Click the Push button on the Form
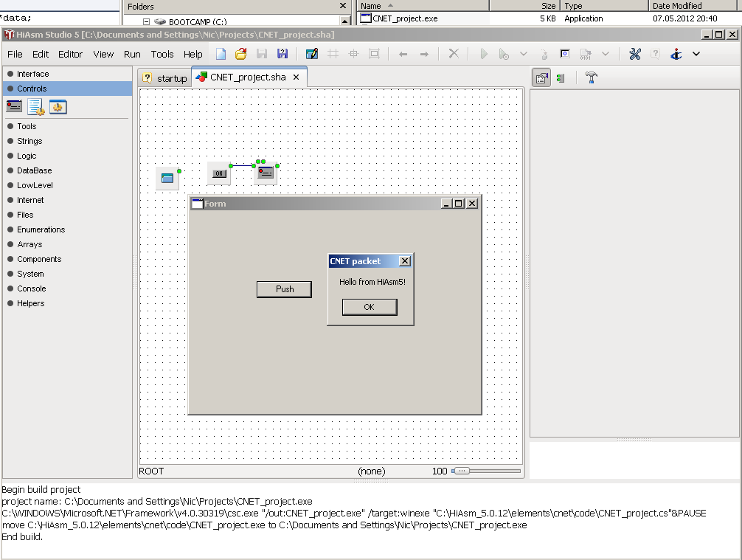Image resolution: width=742 pixels, height=560 pixels. tap(284, 289)
